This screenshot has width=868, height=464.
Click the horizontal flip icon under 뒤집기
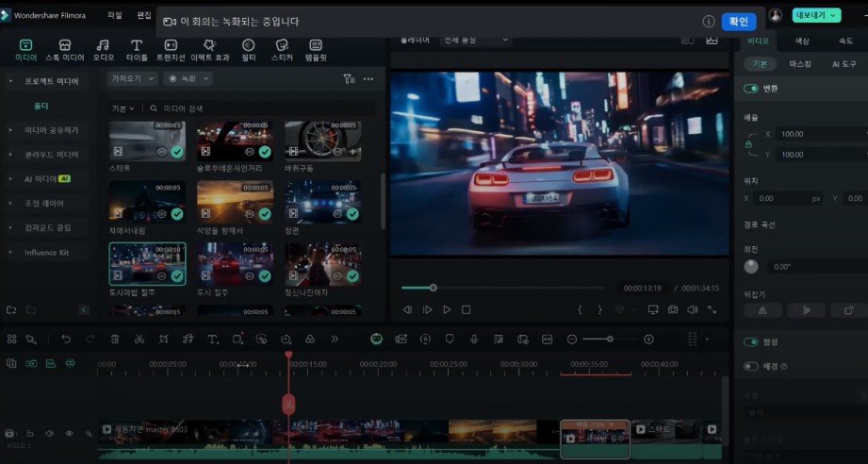pyautogui.click(x=763, y=309)
